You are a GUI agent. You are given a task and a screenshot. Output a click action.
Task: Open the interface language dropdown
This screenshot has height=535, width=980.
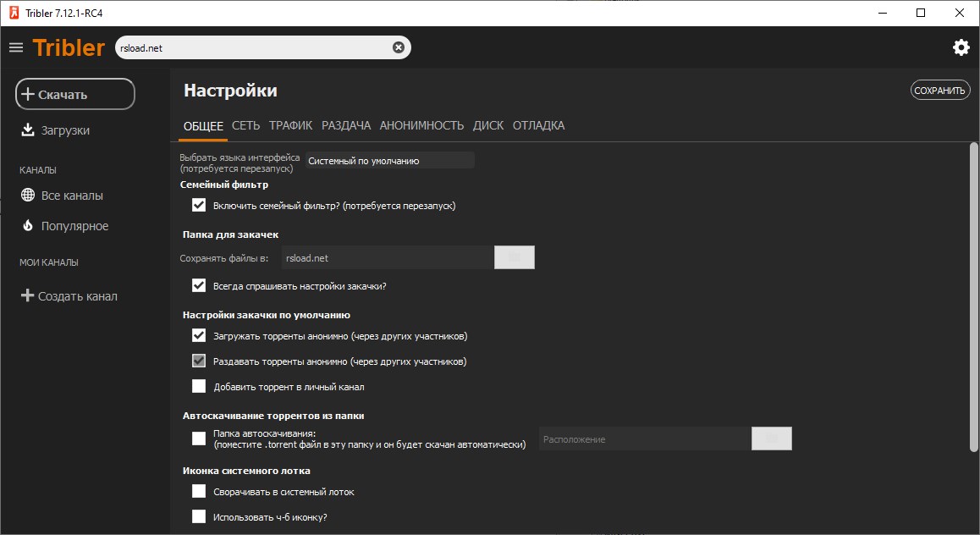point(390,161)
